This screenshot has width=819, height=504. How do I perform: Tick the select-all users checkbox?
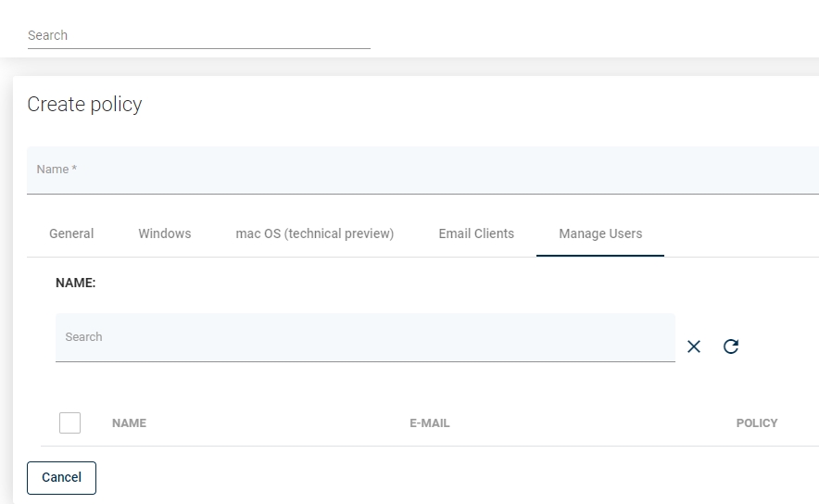(x=69, y=422)
